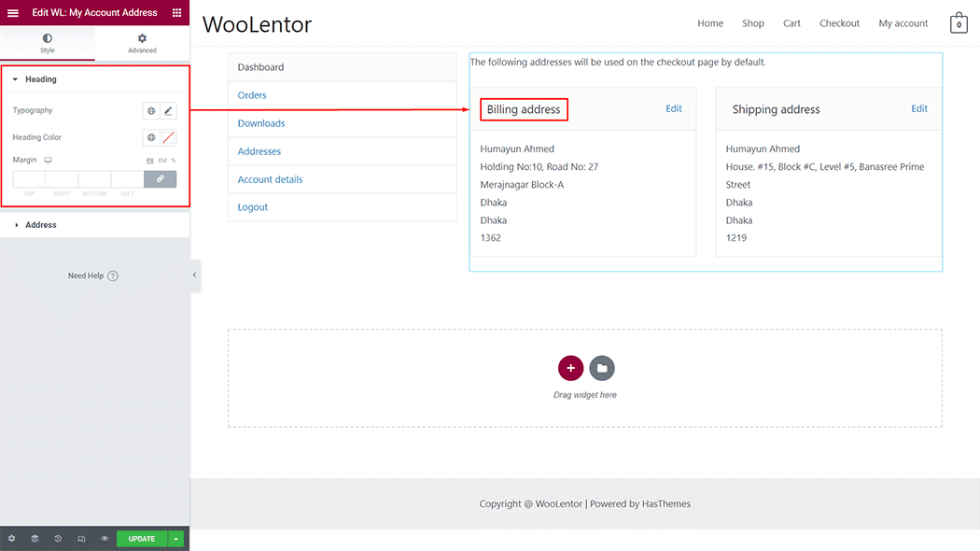
Task: Click the Update button
Action: tap(142, 539)
